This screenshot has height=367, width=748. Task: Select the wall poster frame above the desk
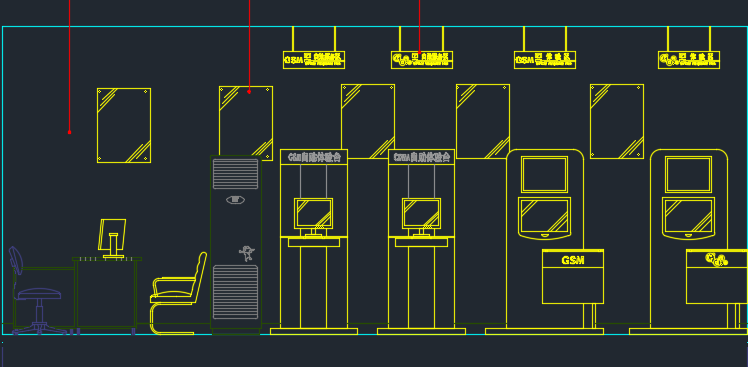(124, 126)
